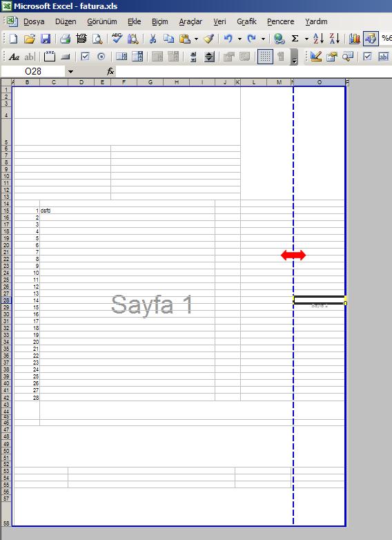392x540 pixels.
Task: Toggle the grid button in Forms toolbar
Action: [x=265, y=57]
